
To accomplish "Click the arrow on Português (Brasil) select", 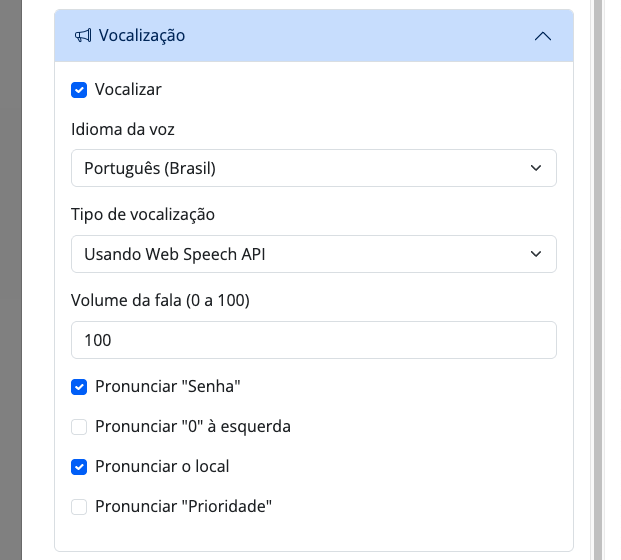I will [536, 168].
